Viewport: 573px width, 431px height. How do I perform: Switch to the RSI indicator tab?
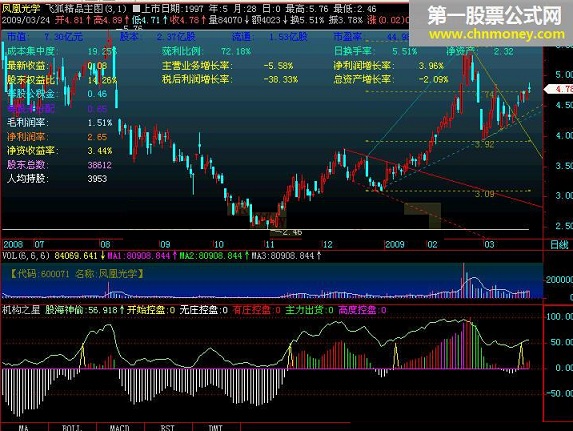pos(168,427)
